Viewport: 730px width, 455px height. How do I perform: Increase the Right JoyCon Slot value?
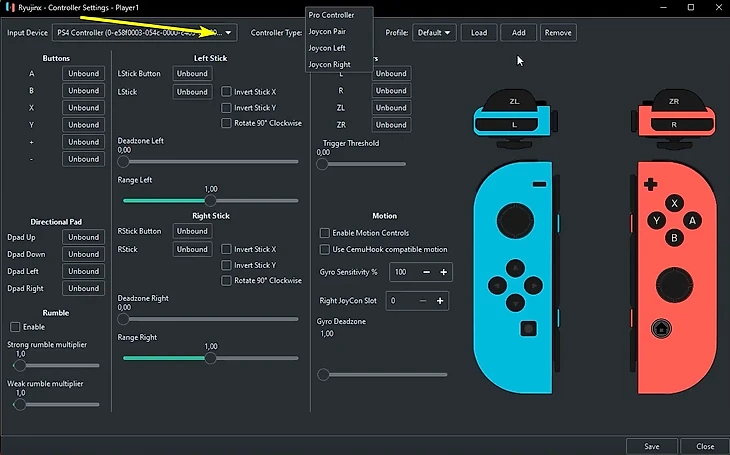[440, 300]
